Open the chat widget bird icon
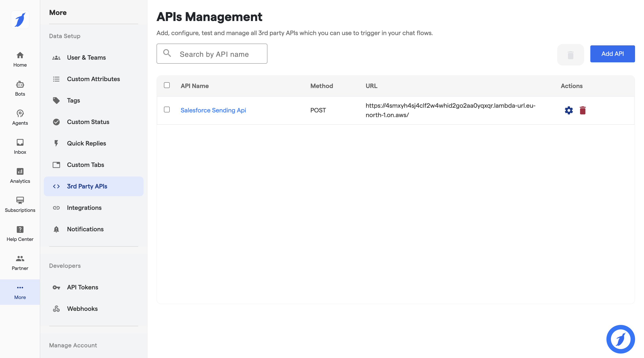This screenshot has width=644, height=358. [620, 339]
